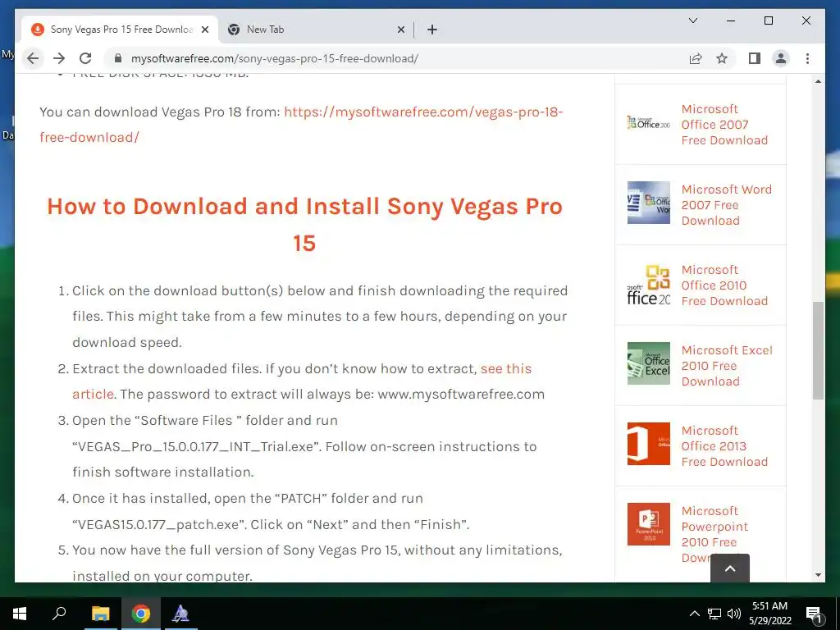
Task: Open Microsoft Office 2010 Free Download link
Action: point(724,285)
